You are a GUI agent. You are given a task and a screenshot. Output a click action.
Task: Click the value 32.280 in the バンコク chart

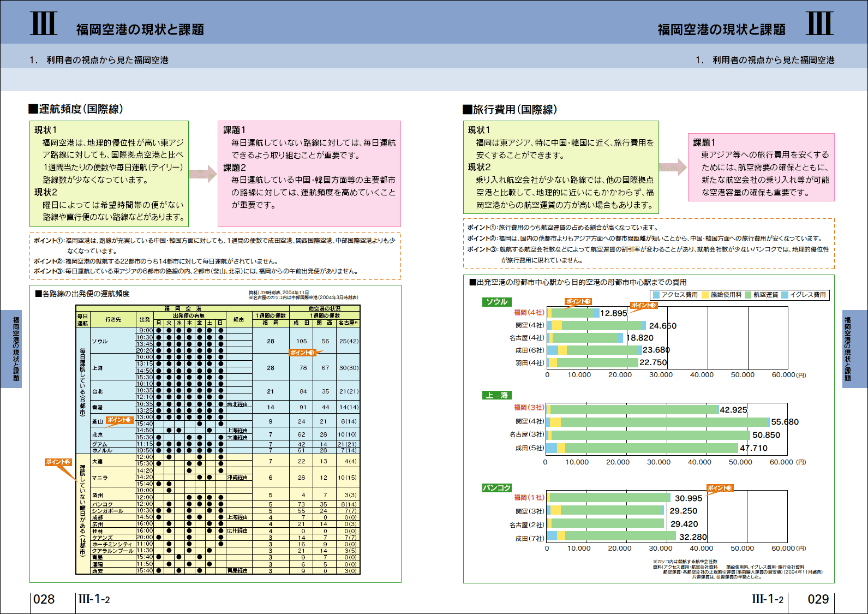tap(693, 537)
